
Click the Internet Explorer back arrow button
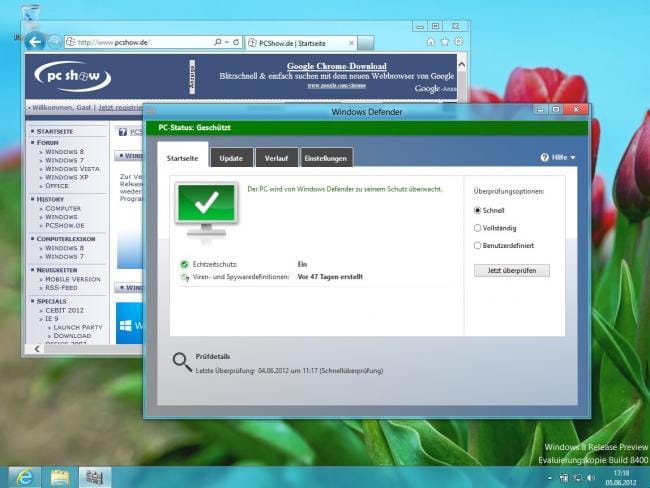(35, 41)
